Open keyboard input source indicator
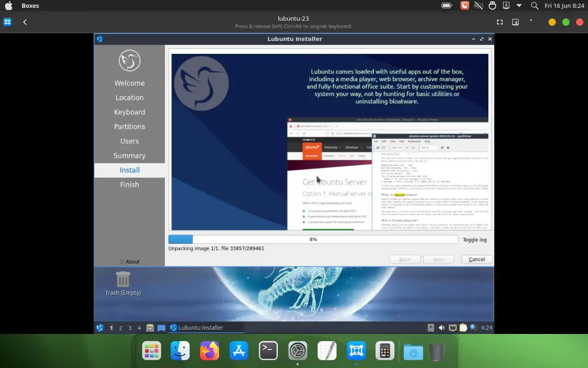Image resolution: width=588 pixels, height=368 pixels. [x=506, y=6]
